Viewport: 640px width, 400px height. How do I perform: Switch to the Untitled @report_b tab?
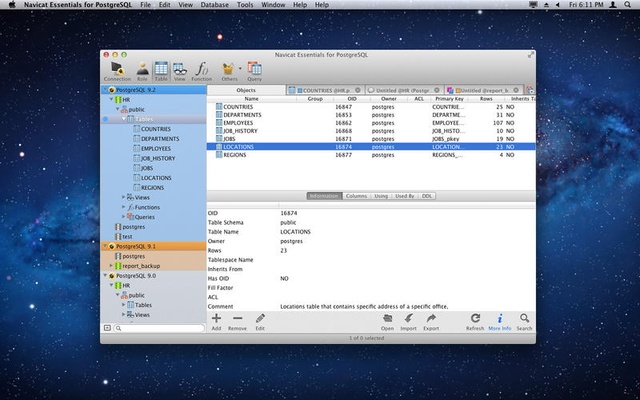pos(482,90)
